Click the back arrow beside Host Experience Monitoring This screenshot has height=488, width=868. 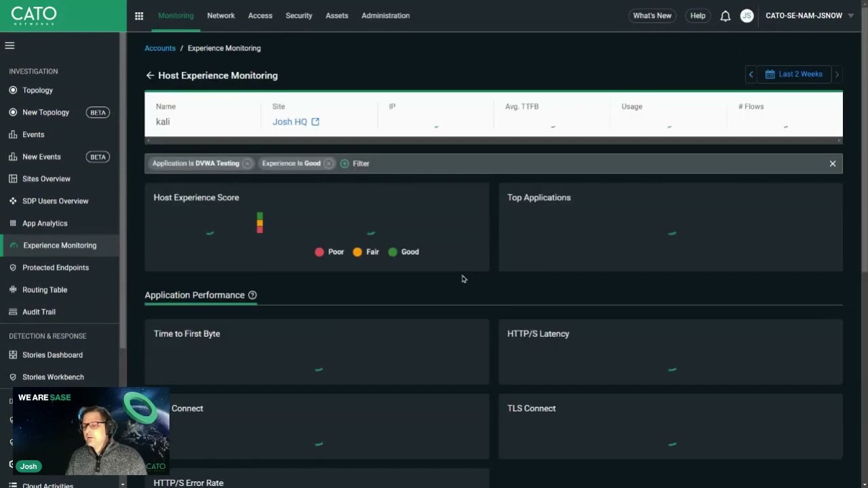click(x=150, y=75)
